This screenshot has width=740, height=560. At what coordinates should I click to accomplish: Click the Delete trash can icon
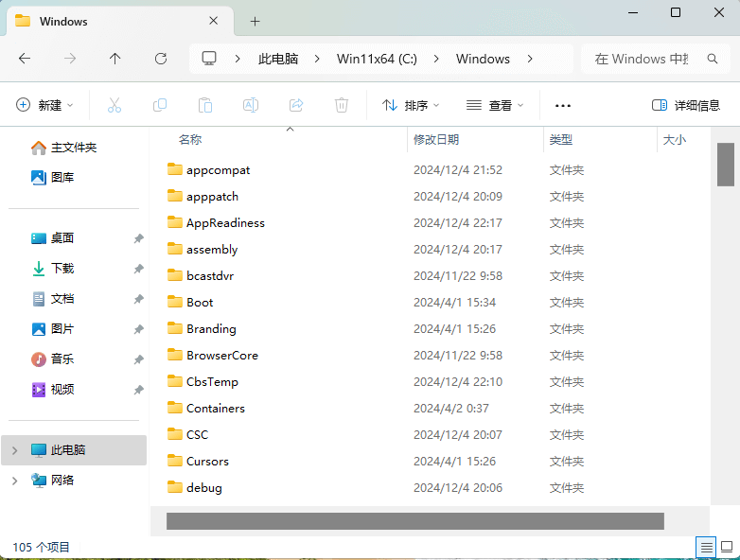pos(342,105)
